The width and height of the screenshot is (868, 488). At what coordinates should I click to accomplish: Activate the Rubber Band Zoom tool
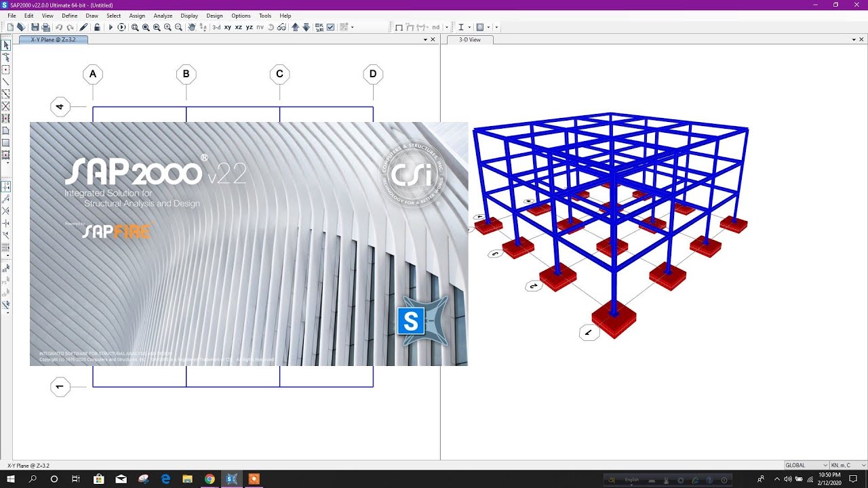(136, 27)
